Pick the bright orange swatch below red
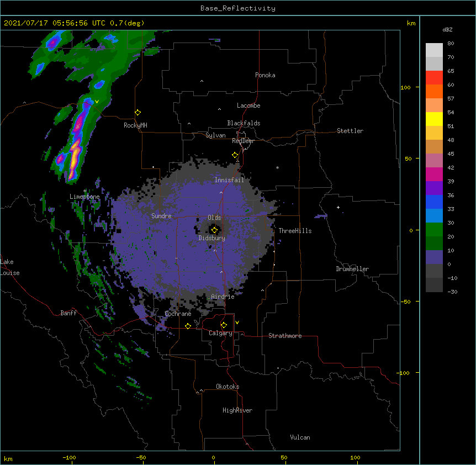 point(434,91)
